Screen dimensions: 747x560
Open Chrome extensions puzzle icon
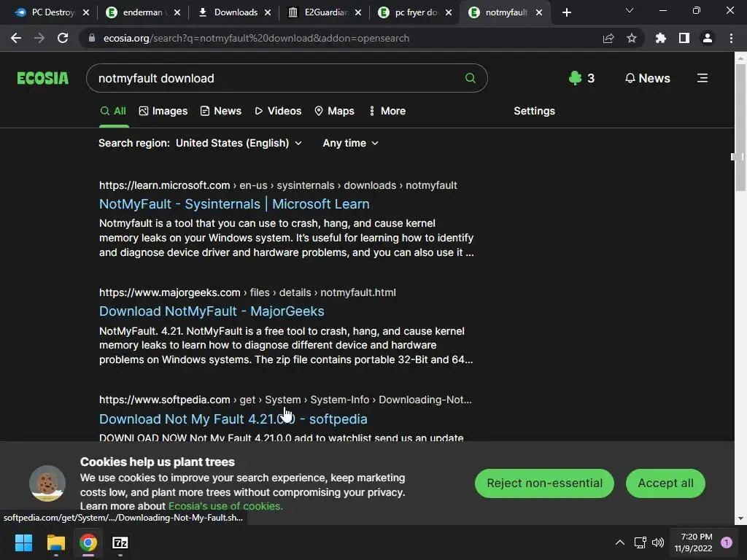click(x=660, y=38)
